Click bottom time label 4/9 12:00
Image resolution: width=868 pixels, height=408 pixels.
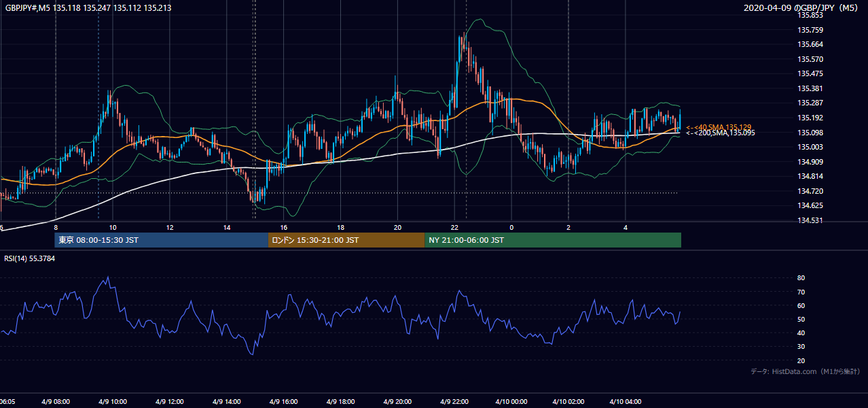click(x=170, y=402)
